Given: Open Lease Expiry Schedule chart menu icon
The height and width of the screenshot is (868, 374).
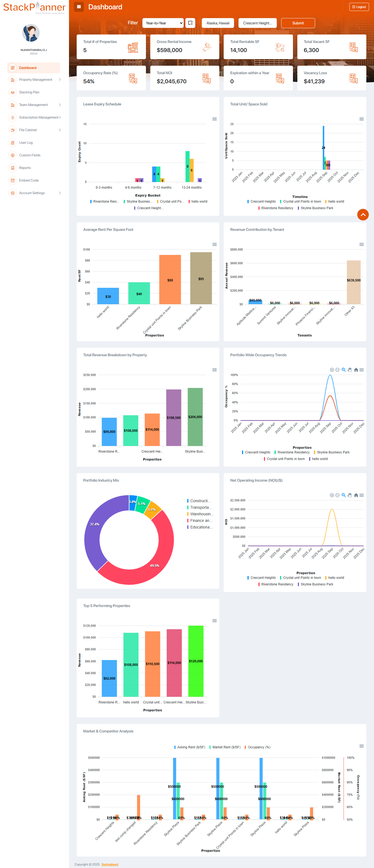Looking at the screenshot, I should click(x=214, y=119).
